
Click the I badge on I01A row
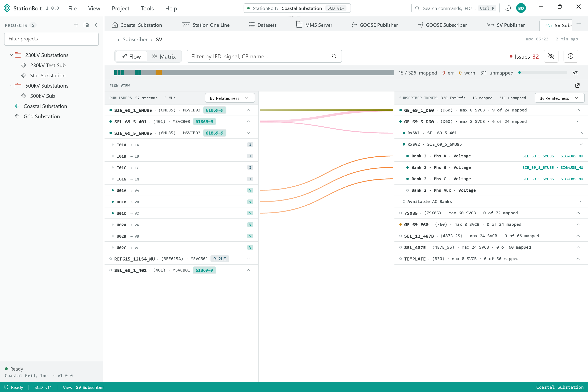[x=250, y=145]
